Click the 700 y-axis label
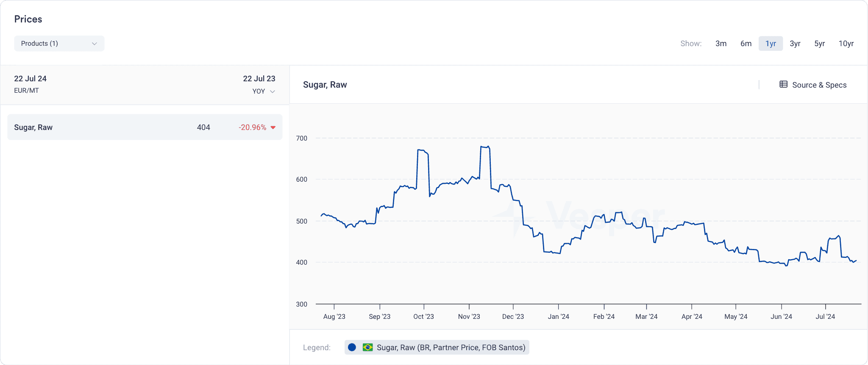 pos(301,138)
